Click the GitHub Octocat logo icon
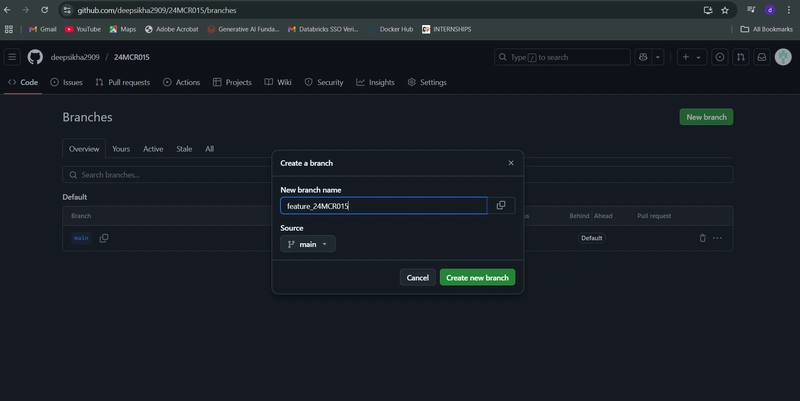 click(x=35, y=57)
